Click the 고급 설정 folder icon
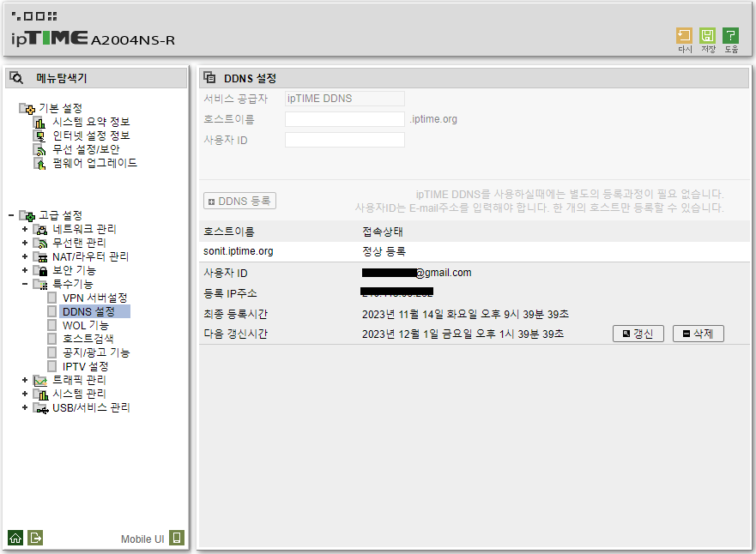Viewport: 756px width, 554px height. point(27,215)
